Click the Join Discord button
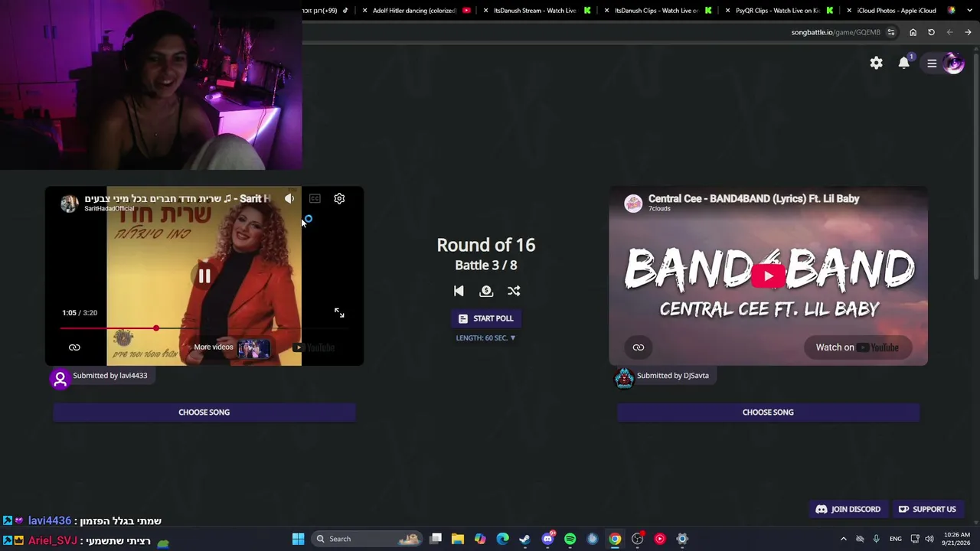Image resolution: width=980 pixels, height=551 pixels. click(848, 509)
